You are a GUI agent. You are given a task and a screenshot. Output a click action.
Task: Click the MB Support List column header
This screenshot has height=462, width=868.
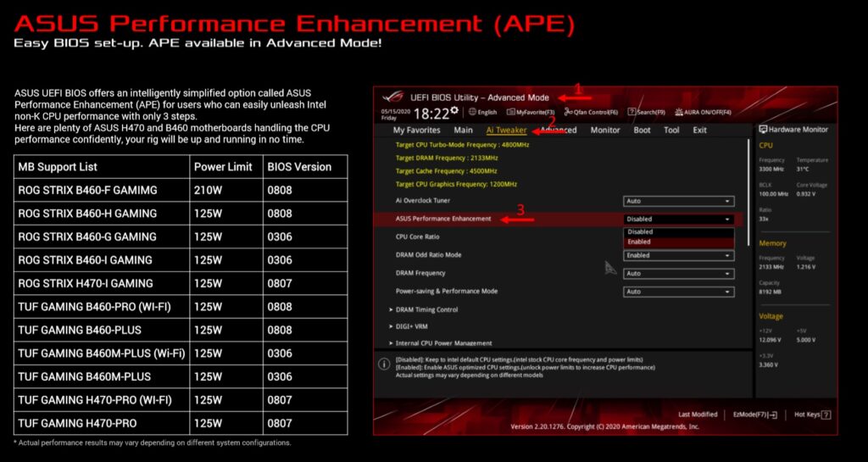[x=102, y=167]
